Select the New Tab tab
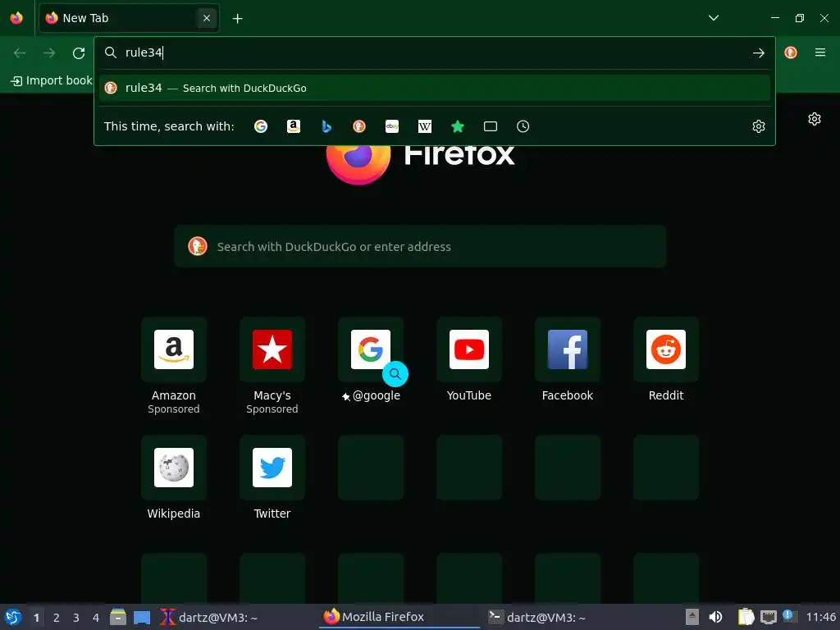This screenshot has width=840, height=630. (129, 18)
